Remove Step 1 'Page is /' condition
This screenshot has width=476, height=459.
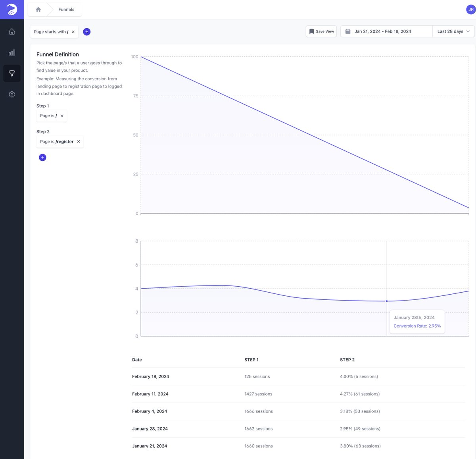(62, 116)
